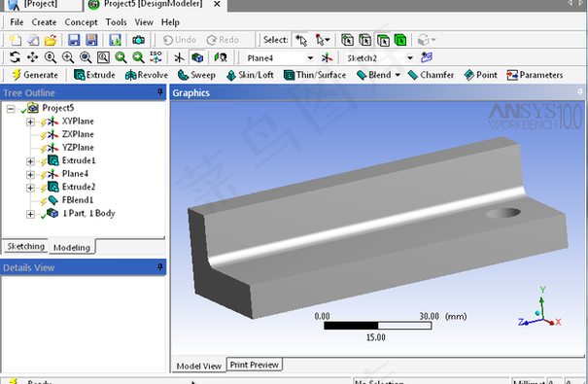The width and height of the screenshot is (588, 384).
Task: Select FBlend1 in the tree
Action: pos(78,200)
